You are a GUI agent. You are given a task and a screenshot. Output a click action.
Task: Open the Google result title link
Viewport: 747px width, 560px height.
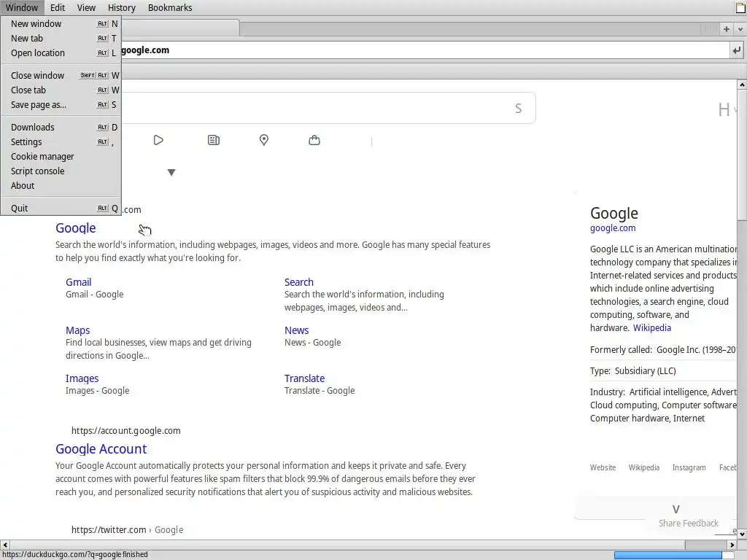(76, 228)
